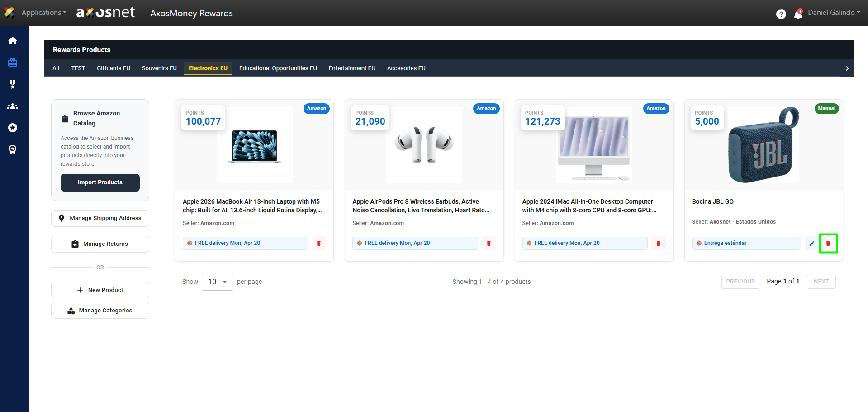Expand the Applications menu
The height and width of the screenshot is (412, 868).
click(43, 13)
